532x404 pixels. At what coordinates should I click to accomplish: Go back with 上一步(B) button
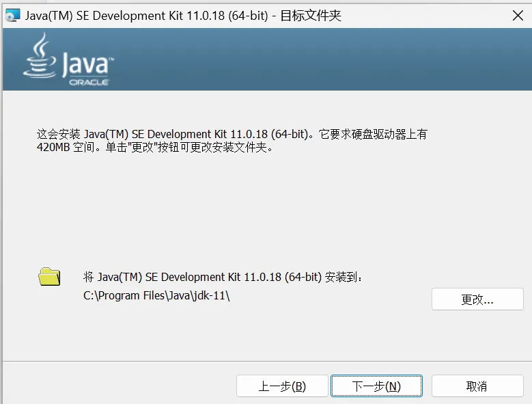tap(282, 386)
